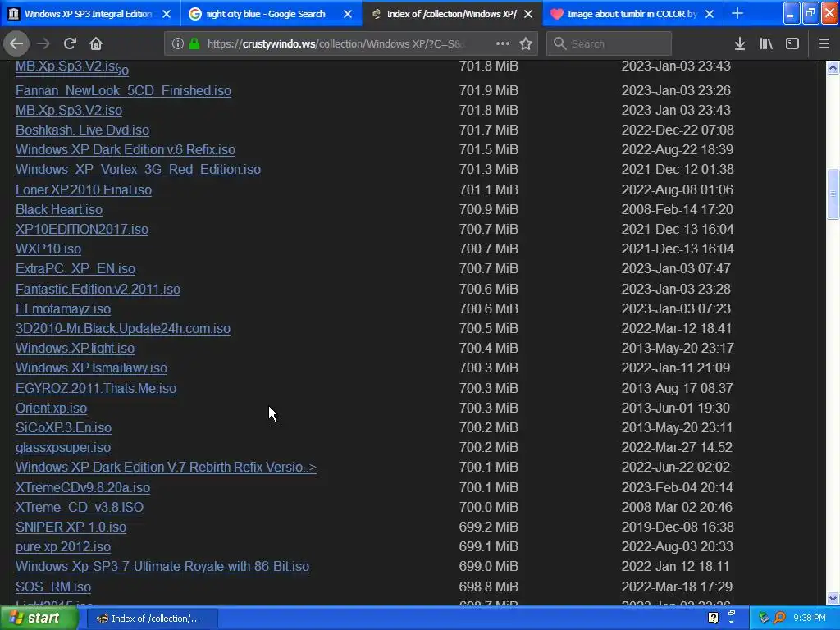
Task: Click scrollbar down arrow
Action: tap(833, 598)
